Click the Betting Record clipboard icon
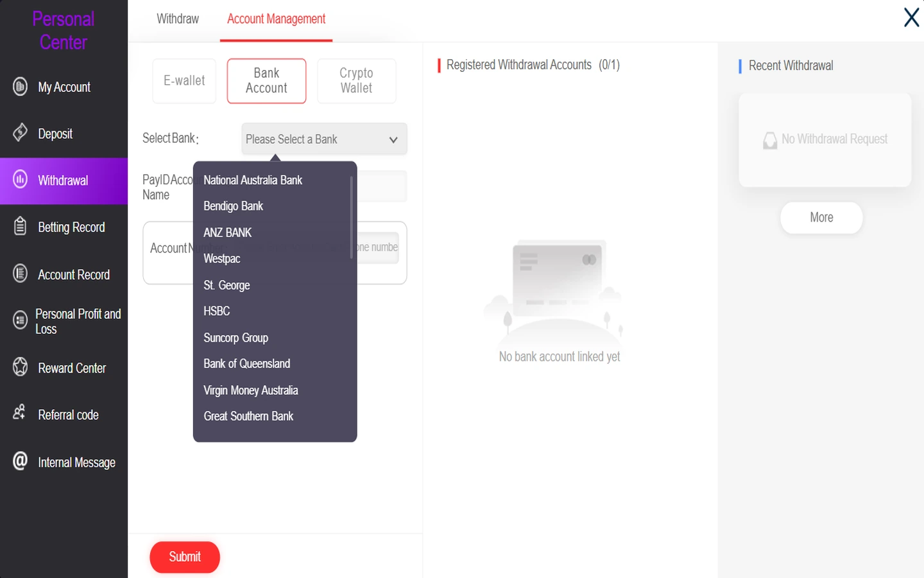Image resolution: width=924 pixels, height=578 pixels. click(20, 226)
